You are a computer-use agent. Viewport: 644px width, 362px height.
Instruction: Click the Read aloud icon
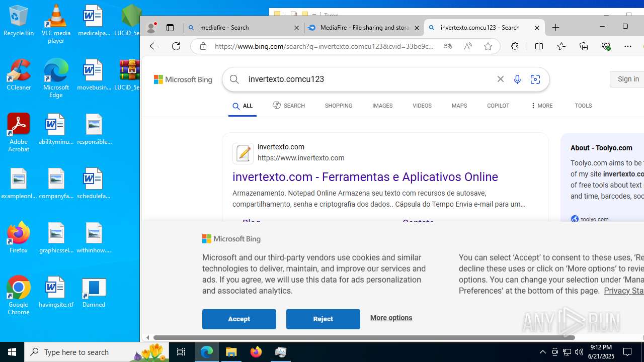[468, 46]
